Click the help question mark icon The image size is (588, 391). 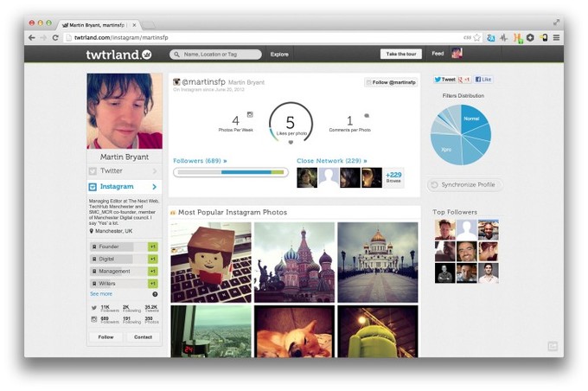pos(155,294)
